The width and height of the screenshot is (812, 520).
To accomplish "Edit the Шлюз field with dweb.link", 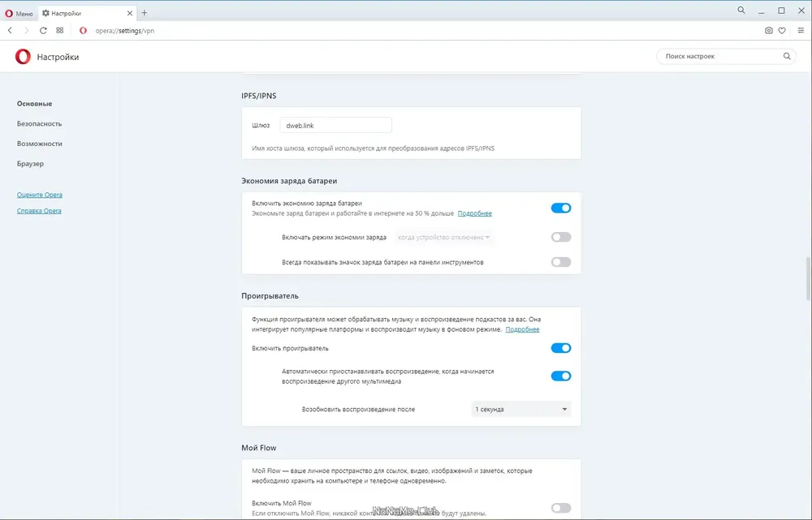I will [335, 125].
